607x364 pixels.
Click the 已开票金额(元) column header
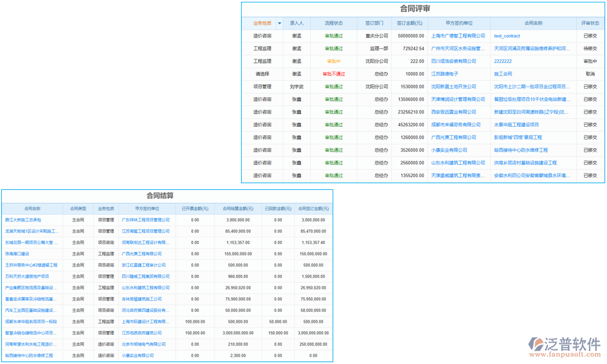195,209
